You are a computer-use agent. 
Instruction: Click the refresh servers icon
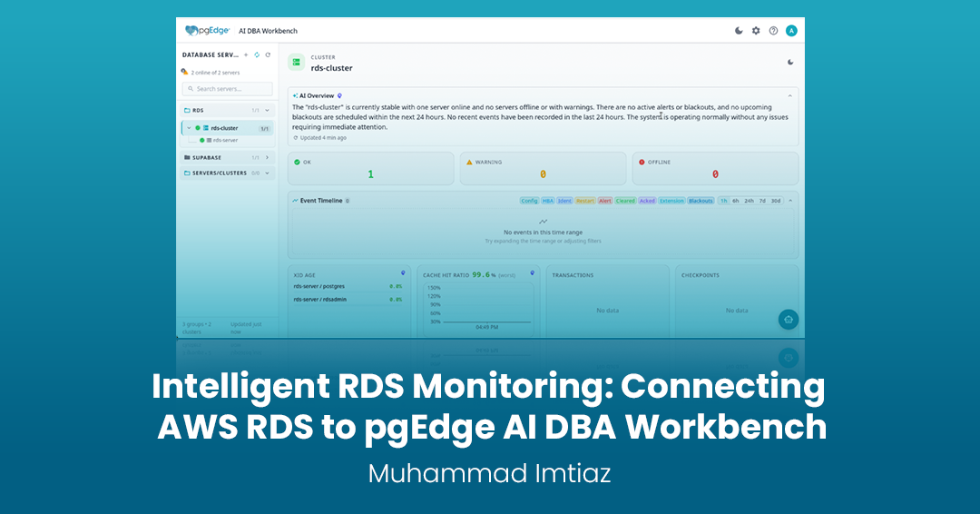(268, 55)
